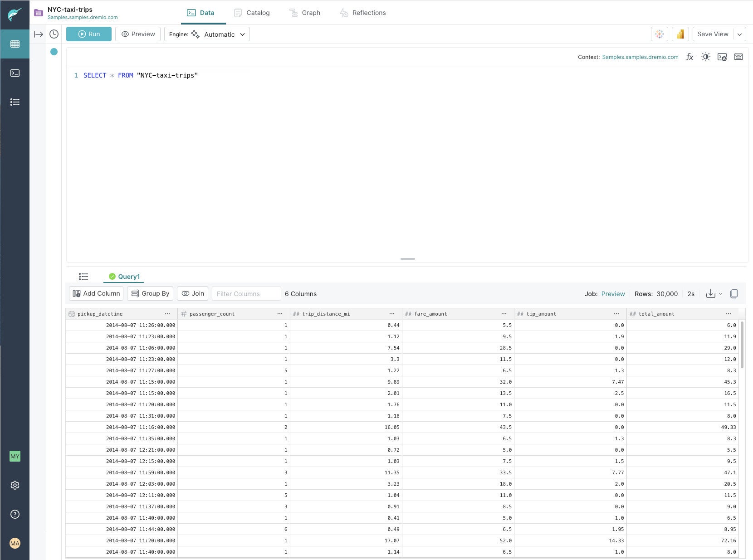Click Add Column button
Image resolution: width=753 pixels, height=560 pixels.
tap(96, 293)
